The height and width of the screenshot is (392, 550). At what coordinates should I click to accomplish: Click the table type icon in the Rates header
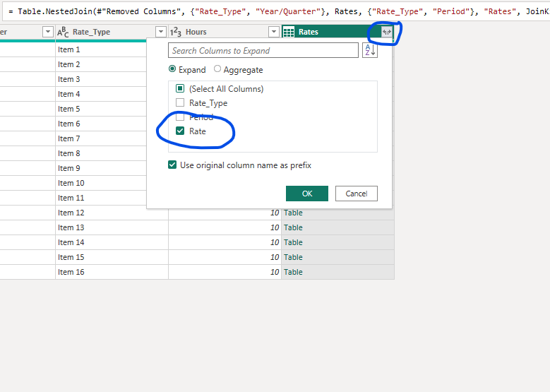pos(289,32)
